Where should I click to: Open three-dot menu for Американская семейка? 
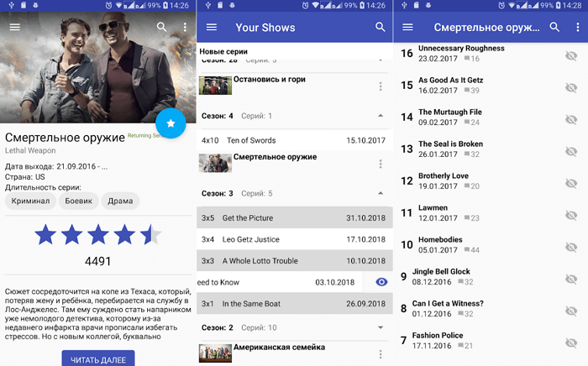coord(381,351)
